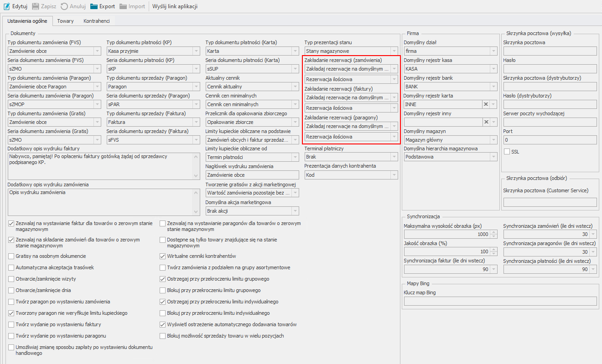Open the Kontrahenci tab

pyautogui.click(x=96, y=21)
